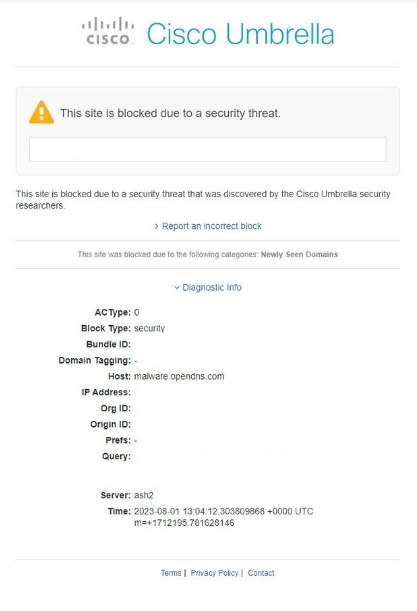Open the Report an incorrect block link

[x=212, y=226]
